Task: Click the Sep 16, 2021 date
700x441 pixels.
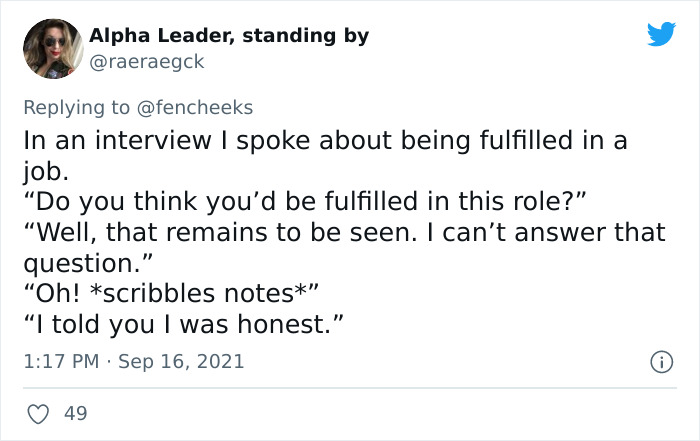Action: click(x=181, y=360)
